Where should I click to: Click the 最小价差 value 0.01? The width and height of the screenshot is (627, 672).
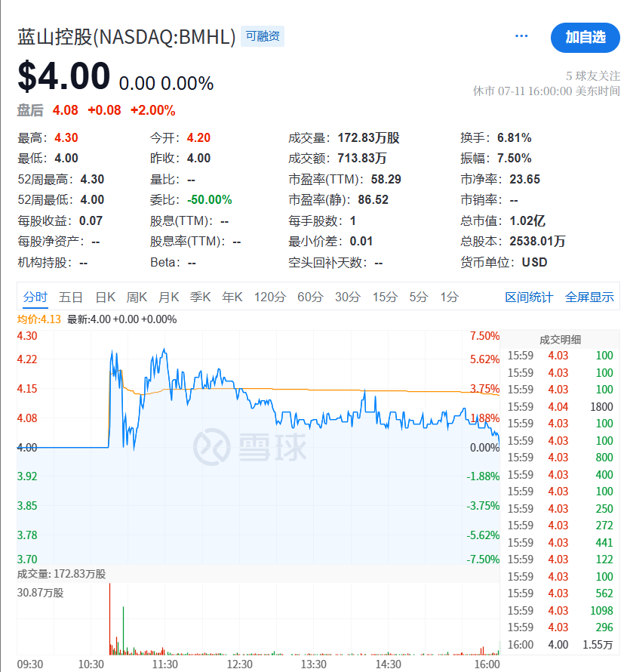[x=361, y=242]
